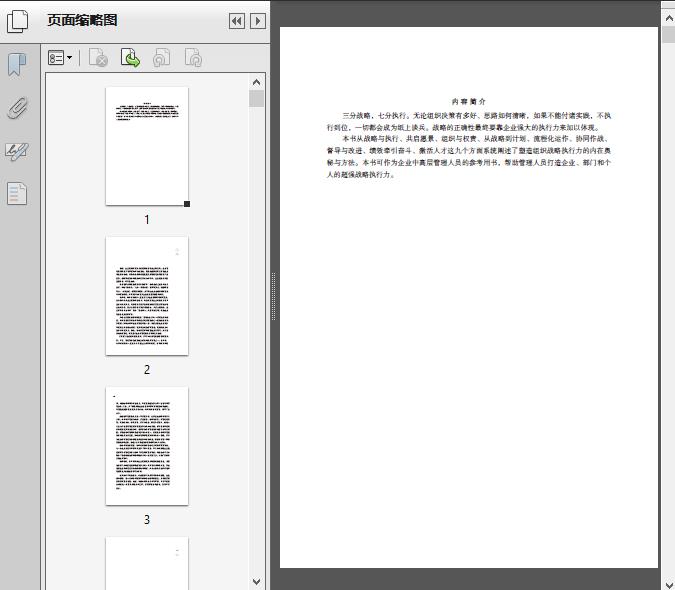Screen dimensions: 675x590
Task: Select page 3 thumbnail
Action: (x=147, y=446)
